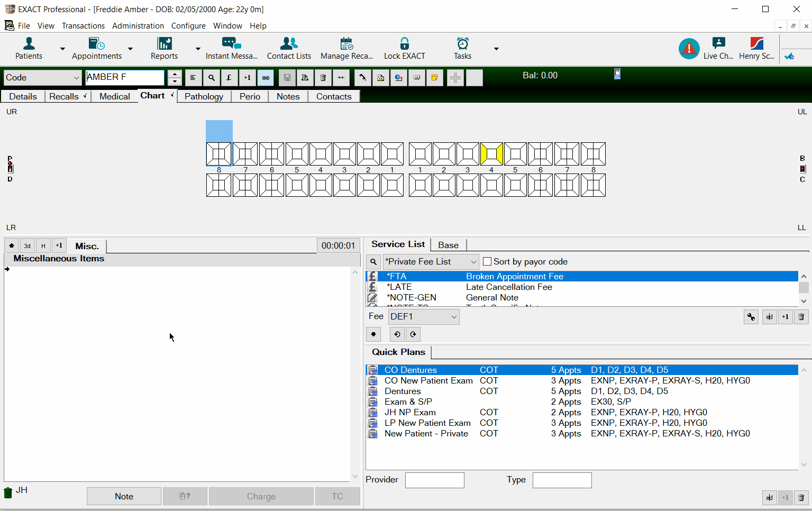This screenshot has height=511, width=812.
Task: Click the red alert warning icon
Action: tap(689, 49)
